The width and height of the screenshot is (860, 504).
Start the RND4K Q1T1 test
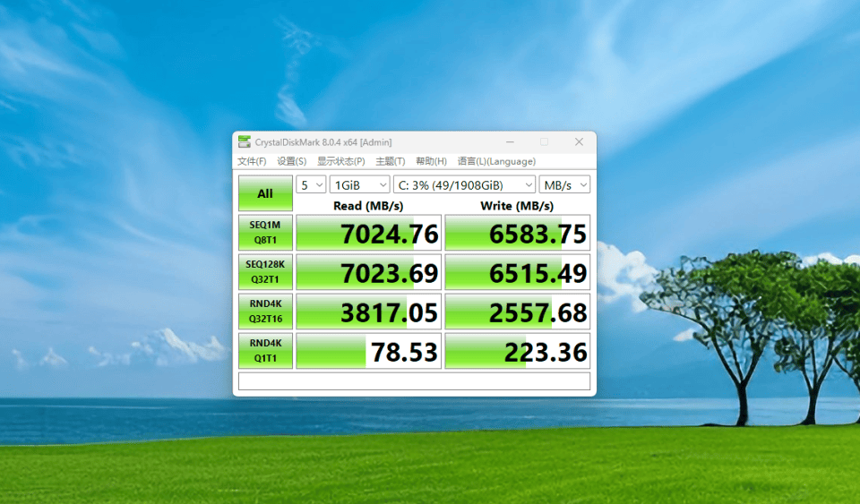(x=265, y=351)
